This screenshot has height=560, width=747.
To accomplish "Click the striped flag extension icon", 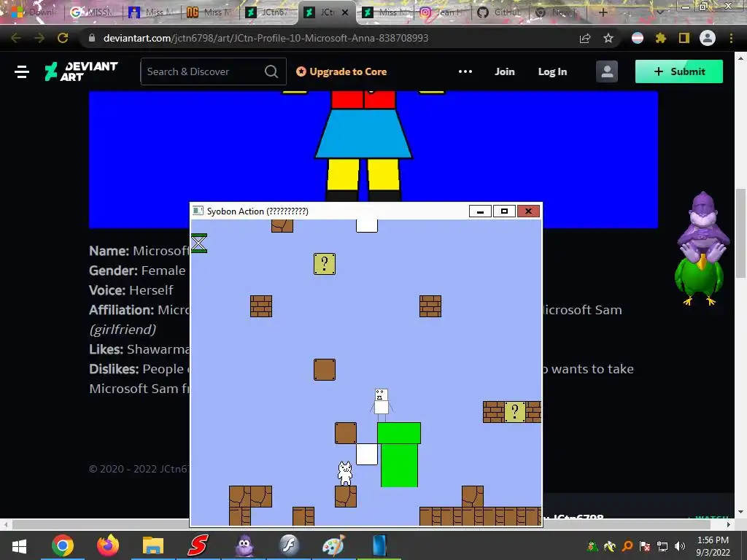I will [x=638, y=38].
